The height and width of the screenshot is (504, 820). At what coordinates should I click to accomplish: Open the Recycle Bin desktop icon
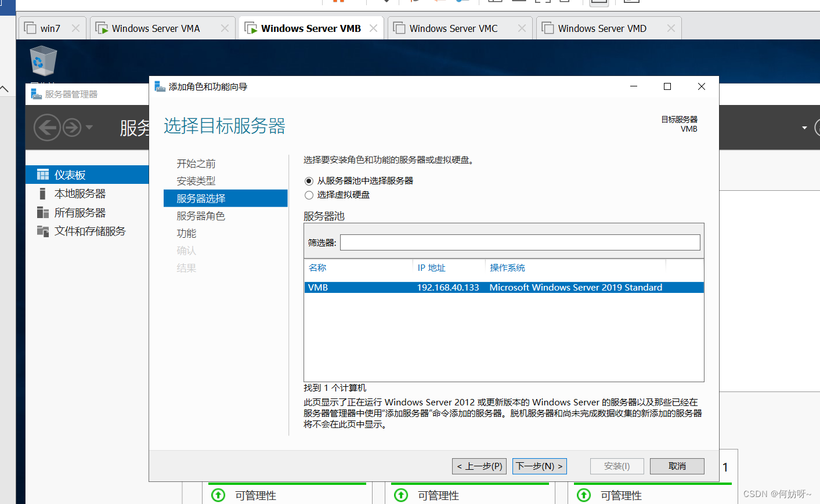43,61
